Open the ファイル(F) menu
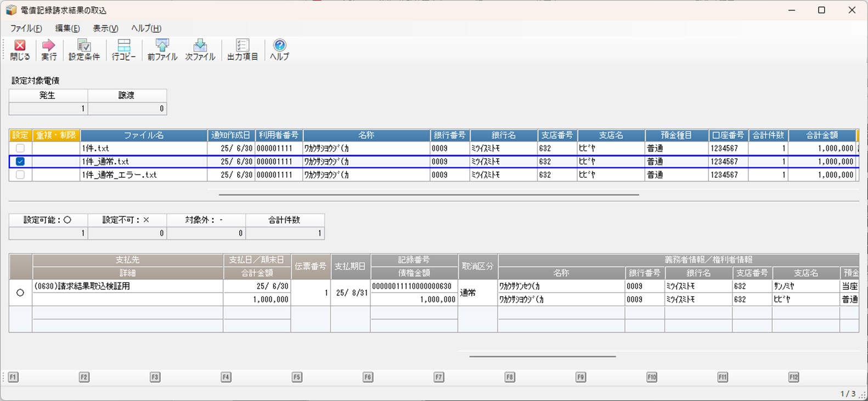 26,29
